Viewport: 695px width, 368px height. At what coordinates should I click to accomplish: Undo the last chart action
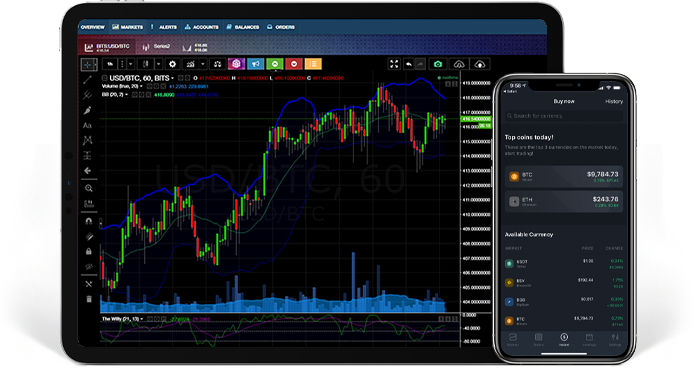[x=409, y=64]
